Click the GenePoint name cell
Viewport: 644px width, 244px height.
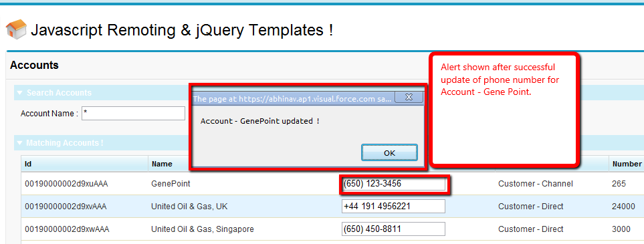[171, 184]
